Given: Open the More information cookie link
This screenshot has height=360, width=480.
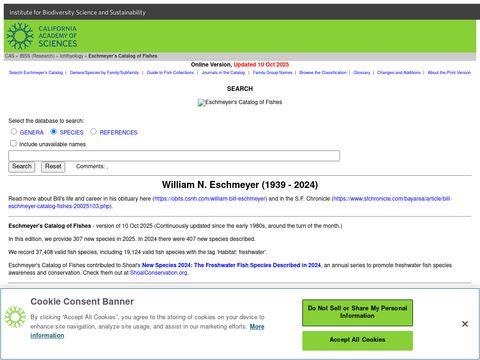Looking at the screenshot, I should [257, 327].
